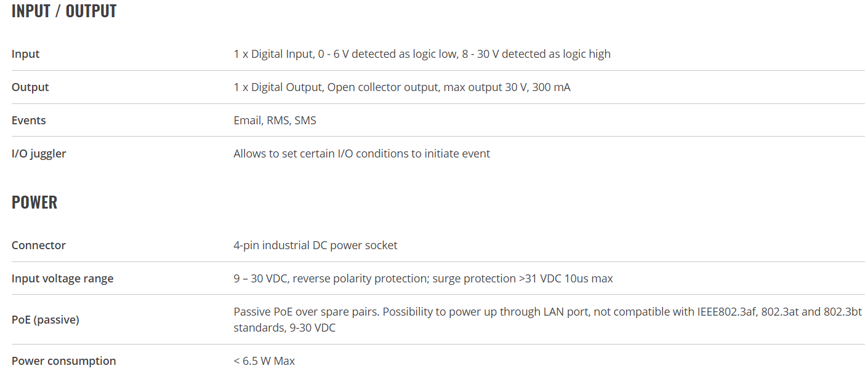Click the POWER section heading

coord(34,202)
